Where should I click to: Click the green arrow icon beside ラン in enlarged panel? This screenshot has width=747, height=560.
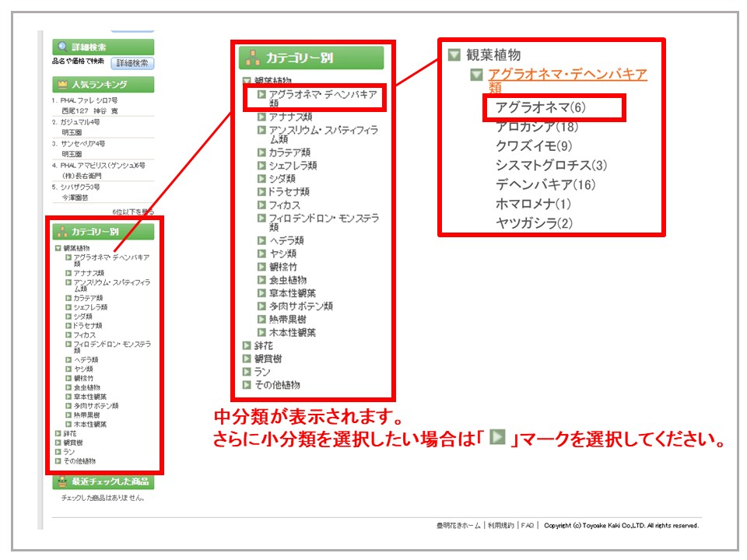click(x=247, y=372)
